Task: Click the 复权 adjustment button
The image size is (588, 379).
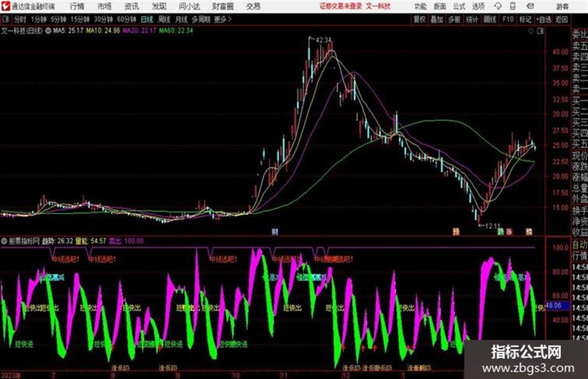Action: pyautogui.click(x=419, y=19)
